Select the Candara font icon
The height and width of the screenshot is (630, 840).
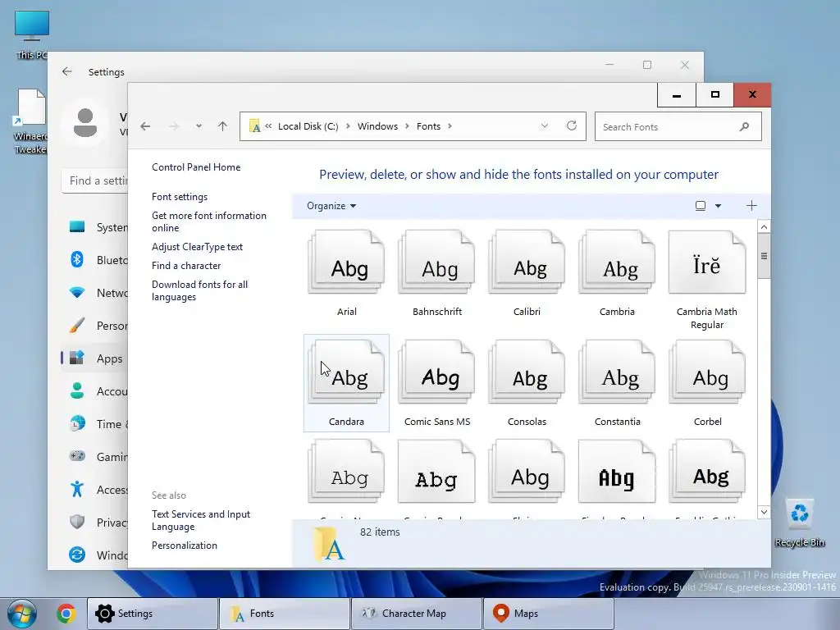[347, 372]
